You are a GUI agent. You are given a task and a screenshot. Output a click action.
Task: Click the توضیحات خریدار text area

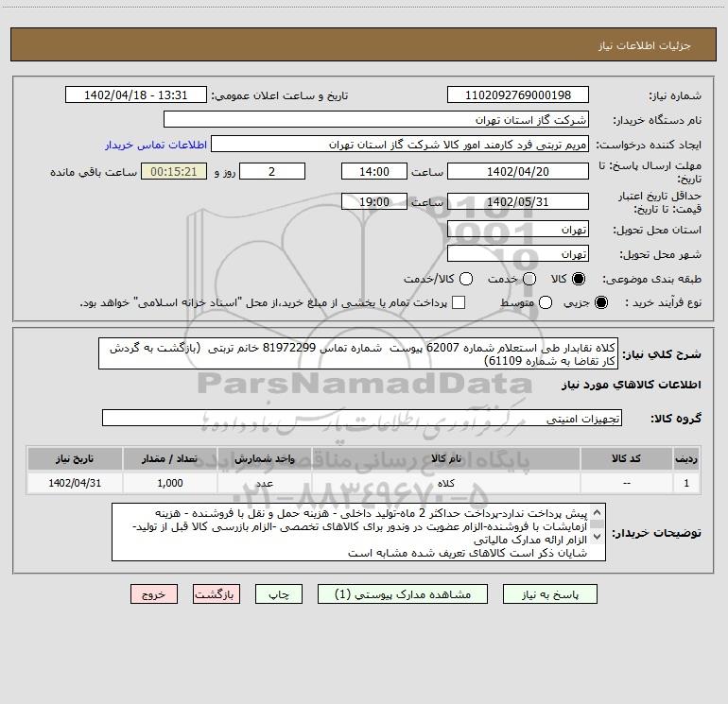[358, 532]
